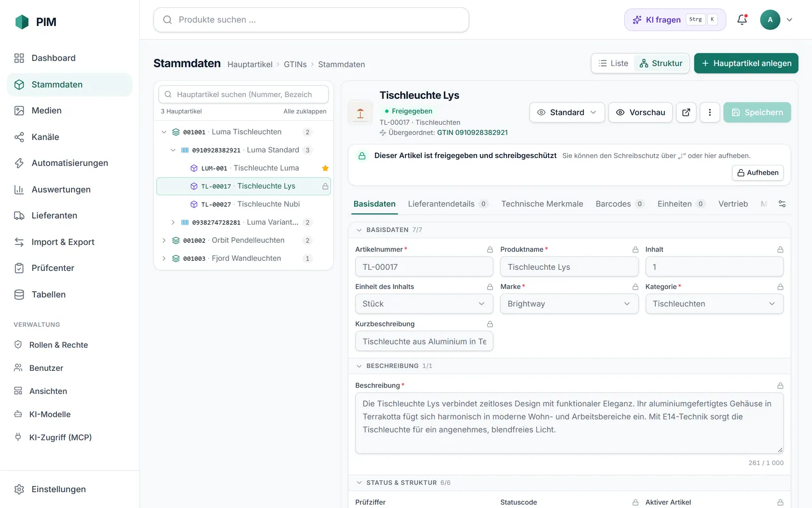Expand the 001003 Fjord Wandleuchten node
Viewport: 812px width, 508px height.
click(x=164, y=259)
